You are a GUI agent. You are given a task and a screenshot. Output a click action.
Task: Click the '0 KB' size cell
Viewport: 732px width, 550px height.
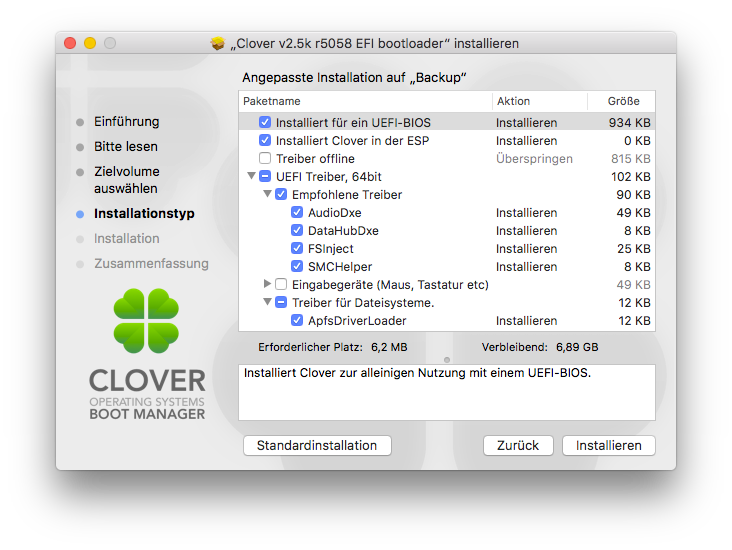[x=637, y=141]
